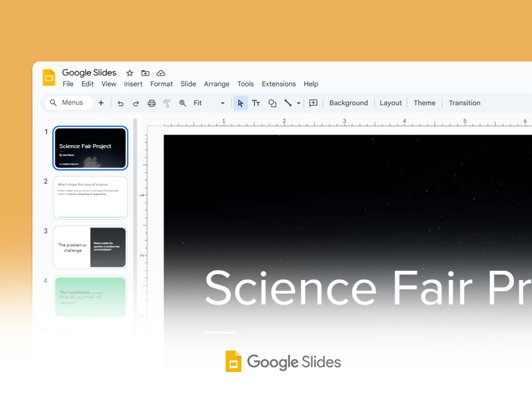This screenshot has height=394, width=532.
Task: Add a new slide with the plus icon
Action: coord(101,103)
